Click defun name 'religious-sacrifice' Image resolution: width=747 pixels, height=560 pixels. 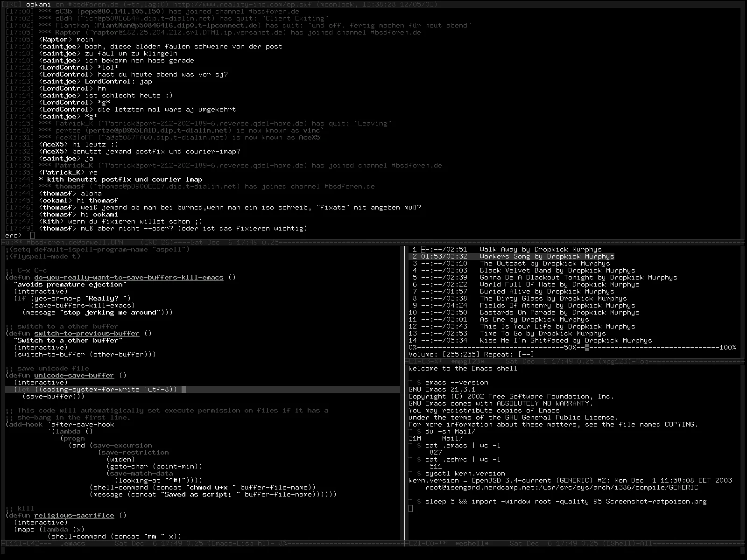point(74,515)
